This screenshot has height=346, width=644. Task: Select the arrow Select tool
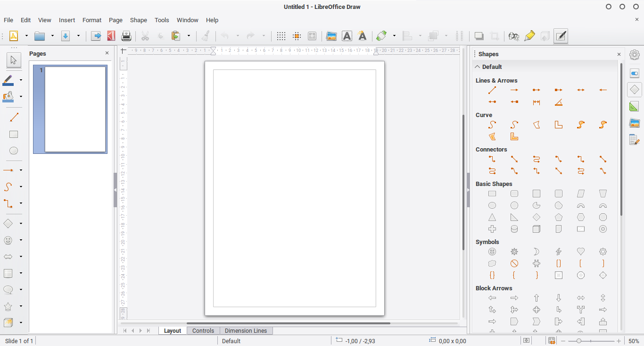click(13, 60)
